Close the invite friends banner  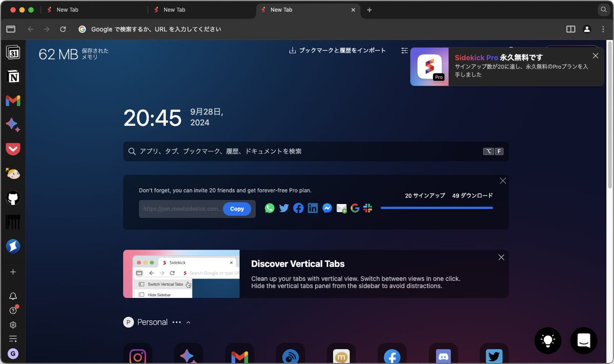click(x=503, y=180)
